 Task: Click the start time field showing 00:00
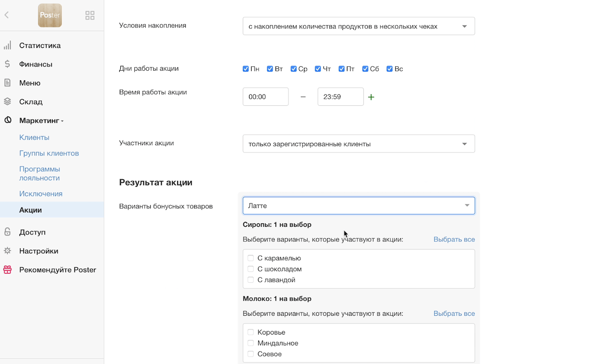tap(265, 97)
